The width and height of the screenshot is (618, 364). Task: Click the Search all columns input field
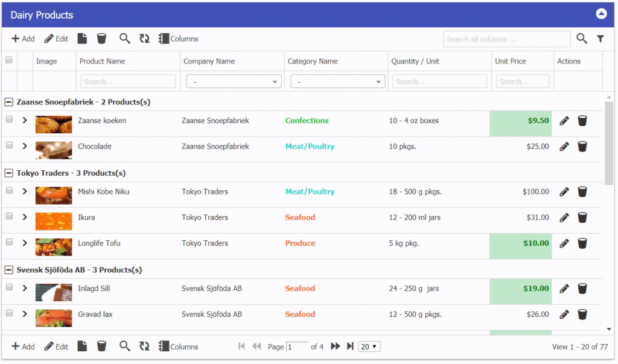[506, 39]
